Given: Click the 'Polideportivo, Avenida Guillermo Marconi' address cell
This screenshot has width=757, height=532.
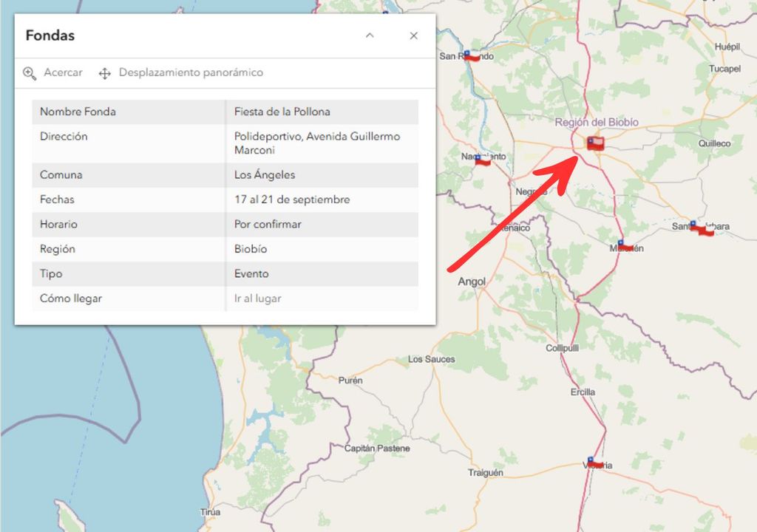Looking at the screenshot, I should [316, 143].
